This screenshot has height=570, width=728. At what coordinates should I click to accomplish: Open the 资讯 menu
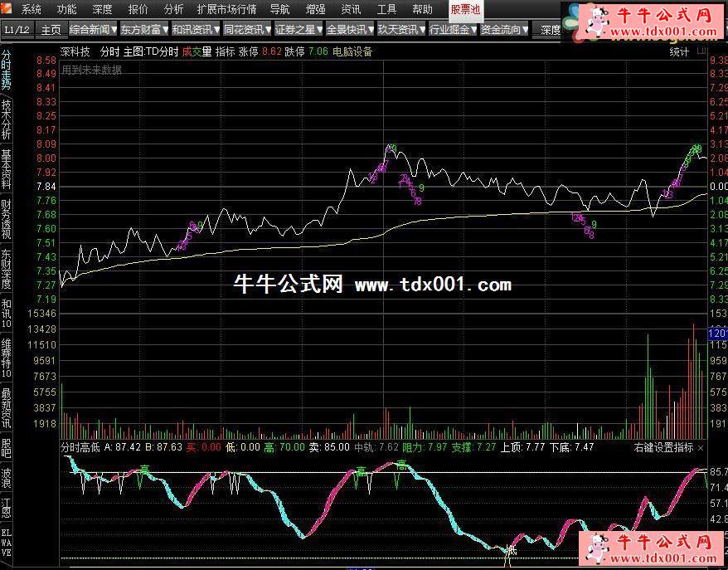(351, 9)
